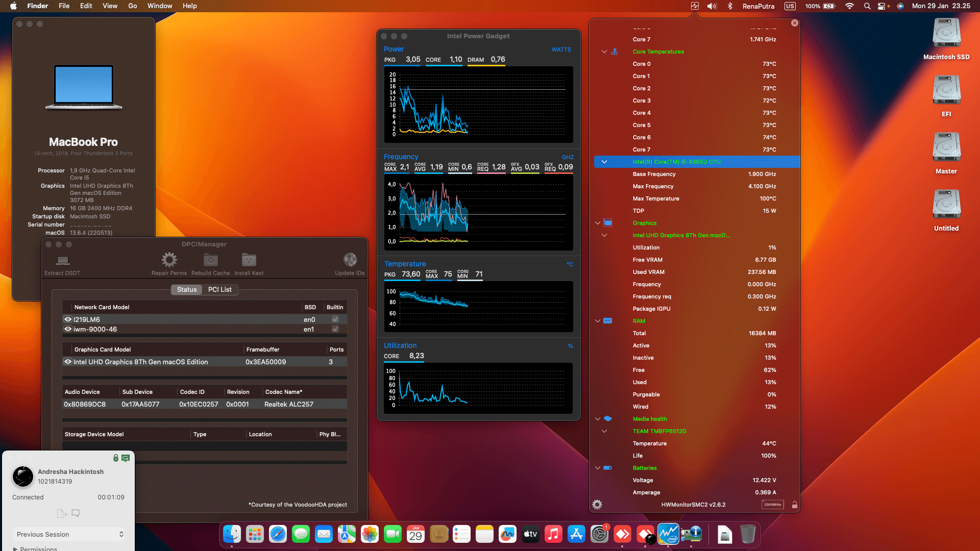Toggle the Builtin checkbox for en0

point(335,319)
